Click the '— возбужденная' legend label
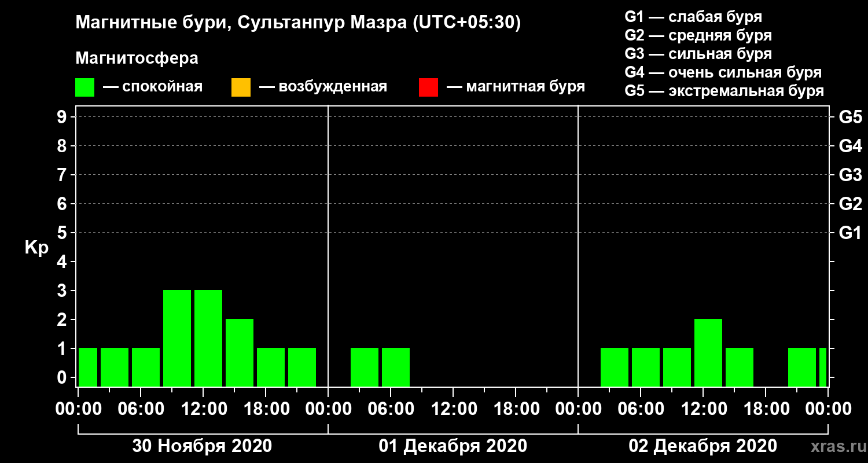 click(323, 87)
